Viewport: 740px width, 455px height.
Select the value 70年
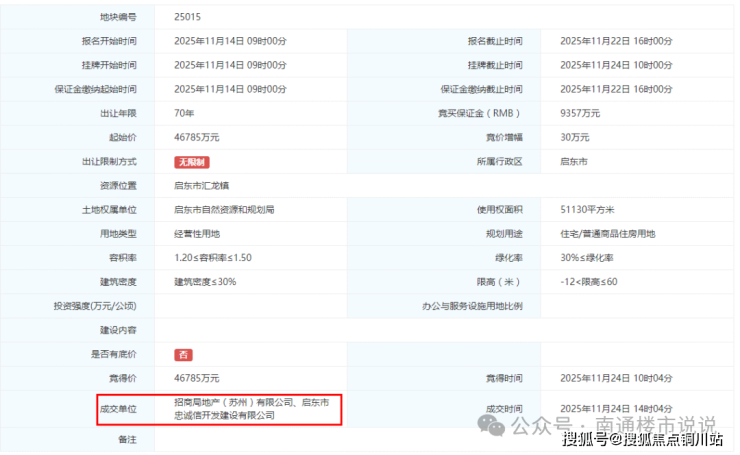pyautogui.click(x=184, y=113)
